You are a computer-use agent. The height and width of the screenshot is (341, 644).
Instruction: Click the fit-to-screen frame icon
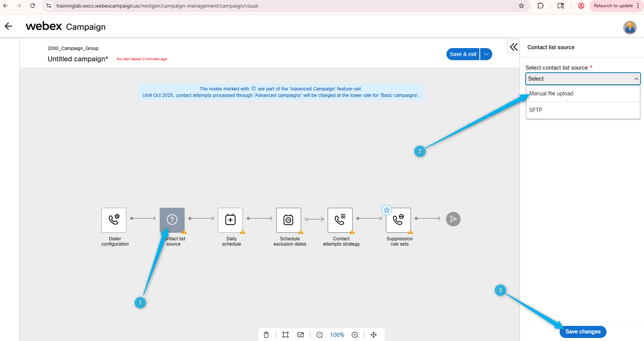(286, 335)
